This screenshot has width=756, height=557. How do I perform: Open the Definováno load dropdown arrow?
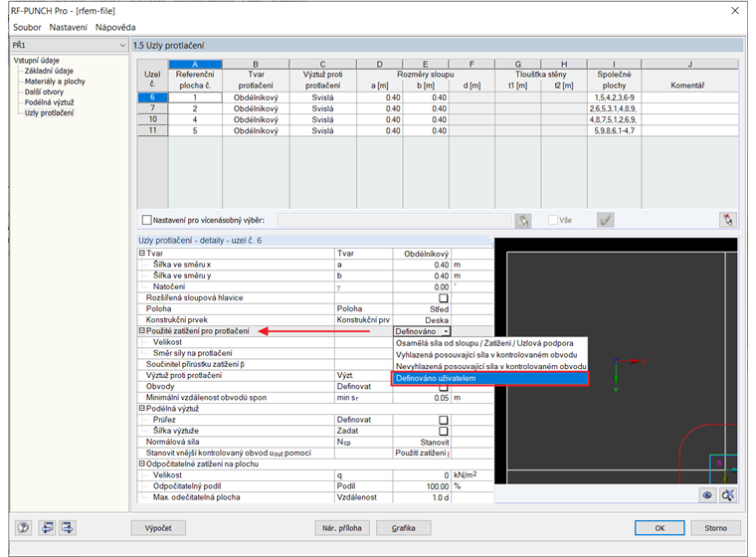tap(447, 331)
